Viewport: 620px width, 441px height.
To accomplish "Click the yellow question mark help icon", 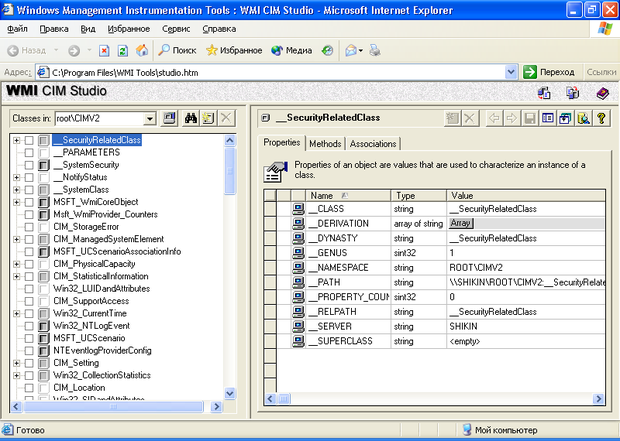I will click(x=602, y=118).
